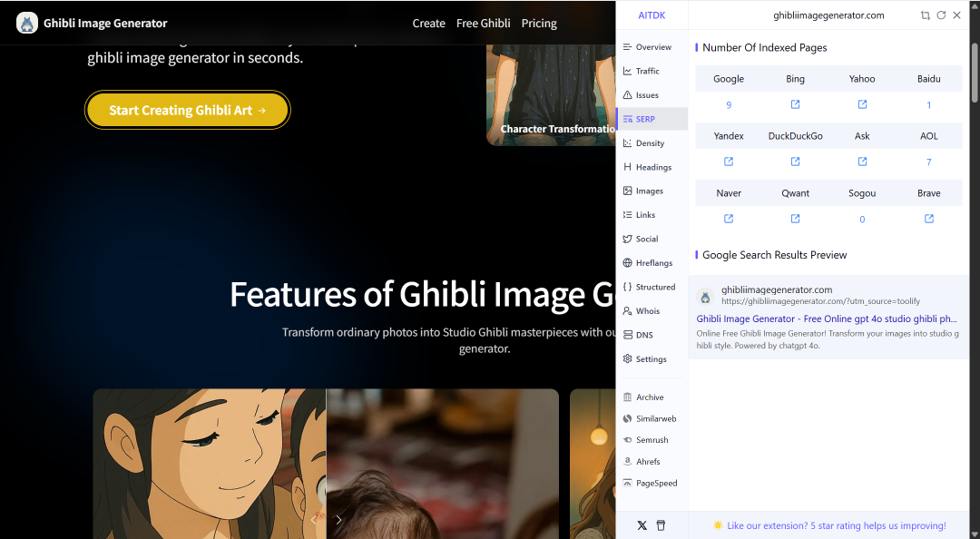Open the Traffic section
The width and height of the screenshot is (980, 539).
pos(652,72)
